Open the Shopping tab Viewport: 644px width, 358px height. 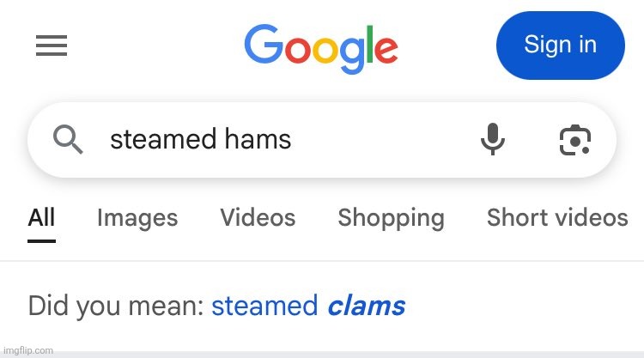391,218
